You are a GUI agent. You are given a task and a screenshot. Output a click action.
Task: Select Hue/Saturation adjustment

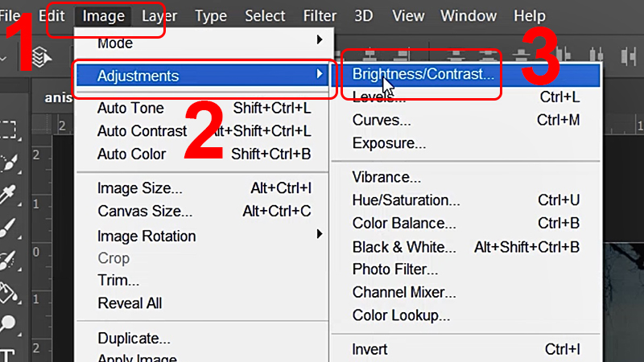point(406,200)
